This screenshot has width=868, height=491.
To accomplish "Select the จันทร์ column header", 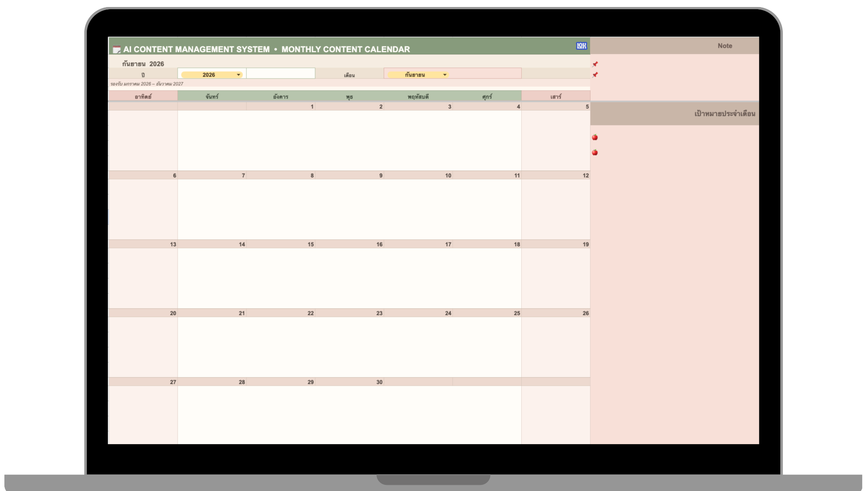I will [212, 96].
